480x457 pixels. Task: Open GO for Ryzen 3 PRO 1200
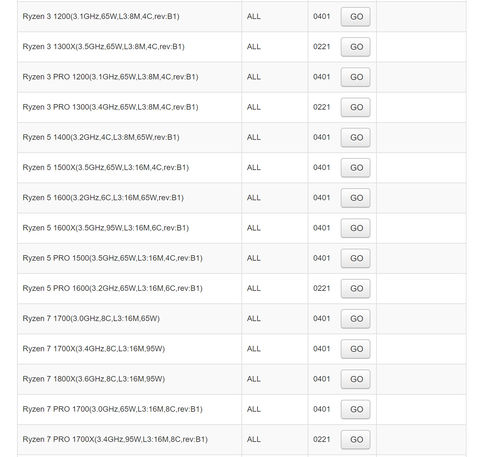[355, 77]
